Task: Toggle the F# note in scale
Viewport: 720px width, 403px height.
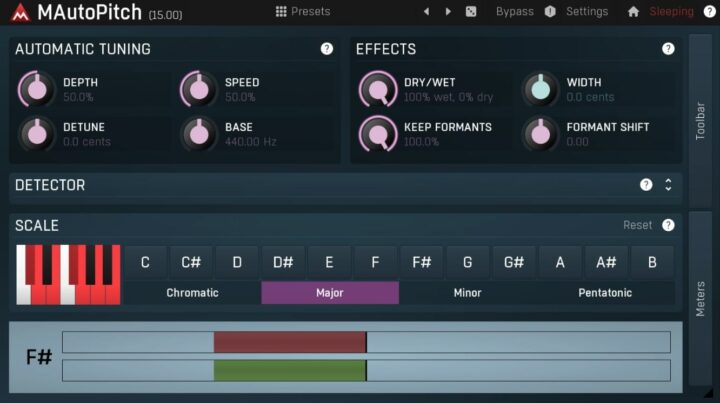Action: [x=421, y=262]
